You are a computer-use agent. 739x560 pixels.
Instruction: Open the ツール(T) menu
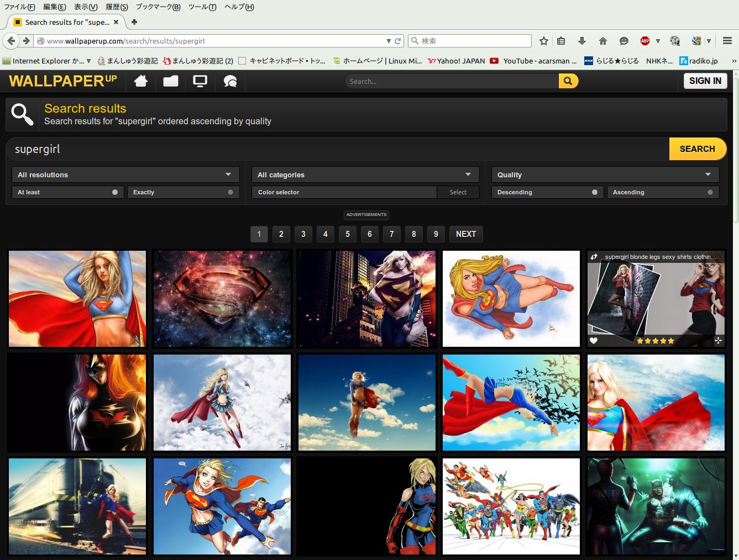(x=202, y=7)
